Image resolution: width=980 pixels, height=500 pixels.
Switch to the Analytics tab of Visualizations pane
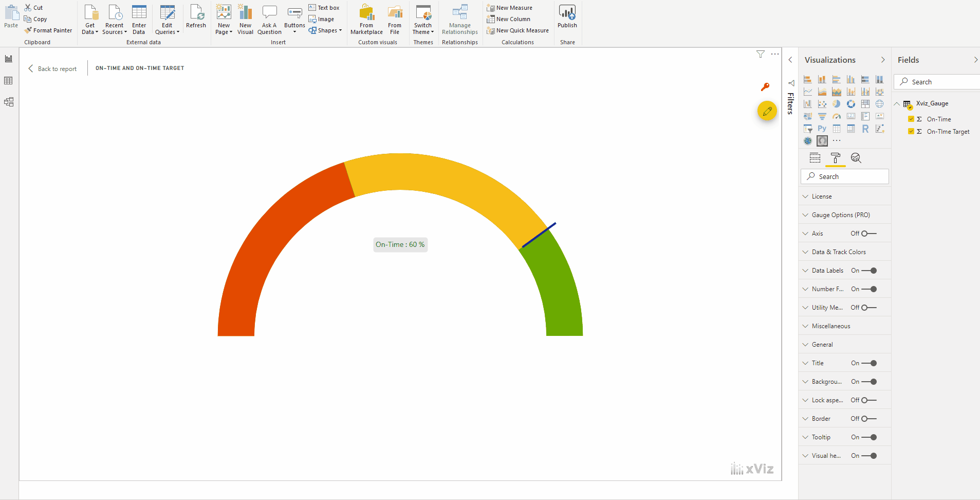click(x=856, y=158)
